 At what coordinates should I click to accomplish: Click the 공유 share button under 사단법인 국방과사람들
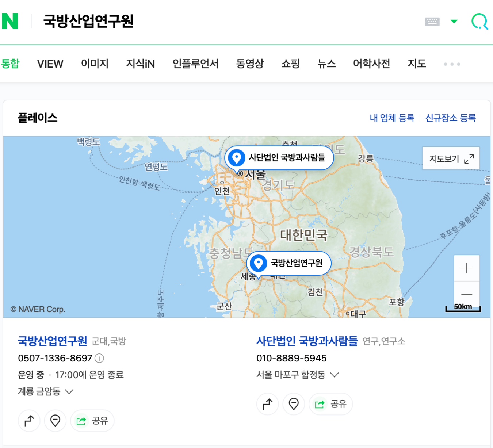[x=331, y=404]
